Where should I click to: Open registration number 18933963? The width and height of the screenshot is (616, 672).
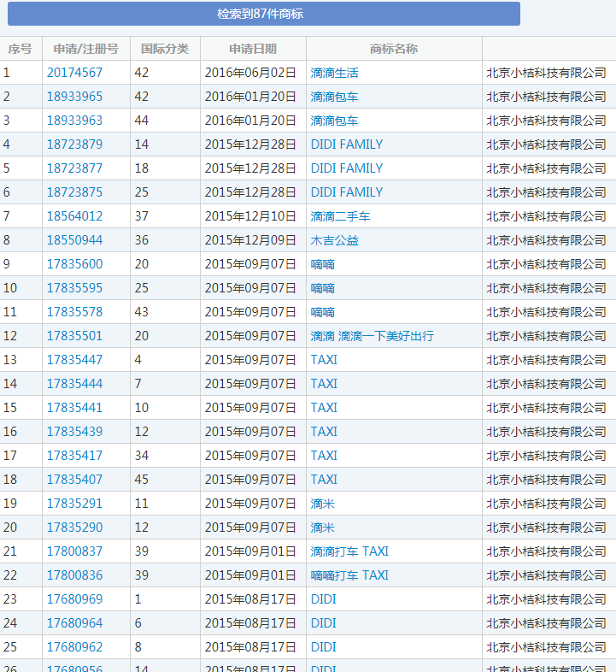click(x=74, y=121)
